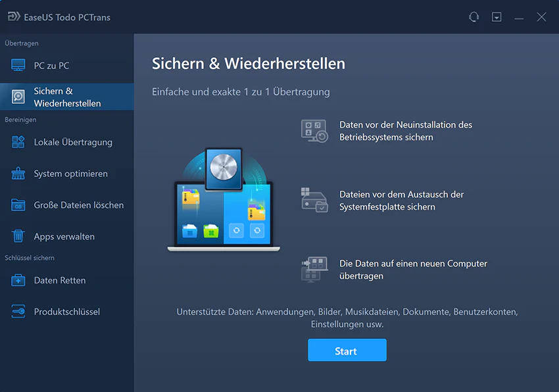559x392 pixels.
Task: Open the application menu dropdown arrow
Action: [497, 16]
